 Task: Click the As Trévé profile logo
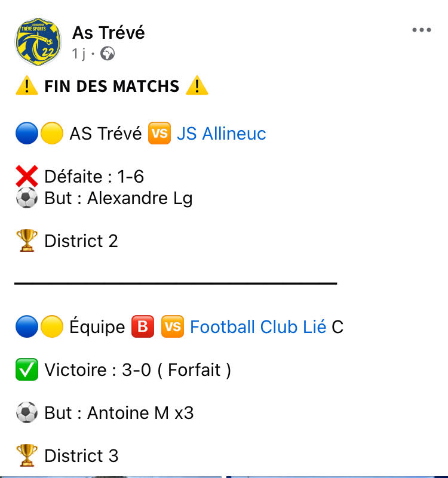click(x=38, y=42)
